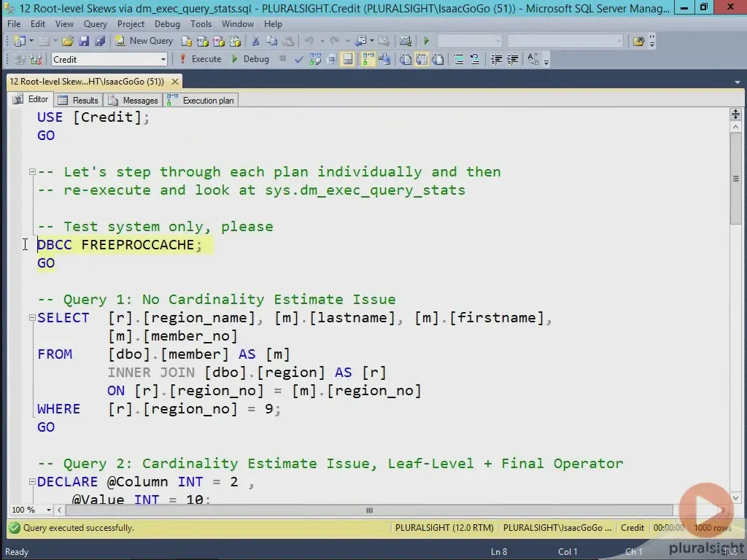747x560 pixels.
Task: Click the Change Connection icon
Action: coord(36,60)
